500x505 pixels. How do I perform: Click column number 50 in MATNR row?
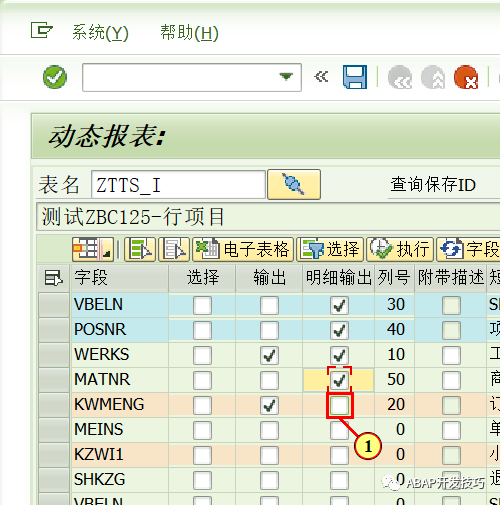coord(394,380)
